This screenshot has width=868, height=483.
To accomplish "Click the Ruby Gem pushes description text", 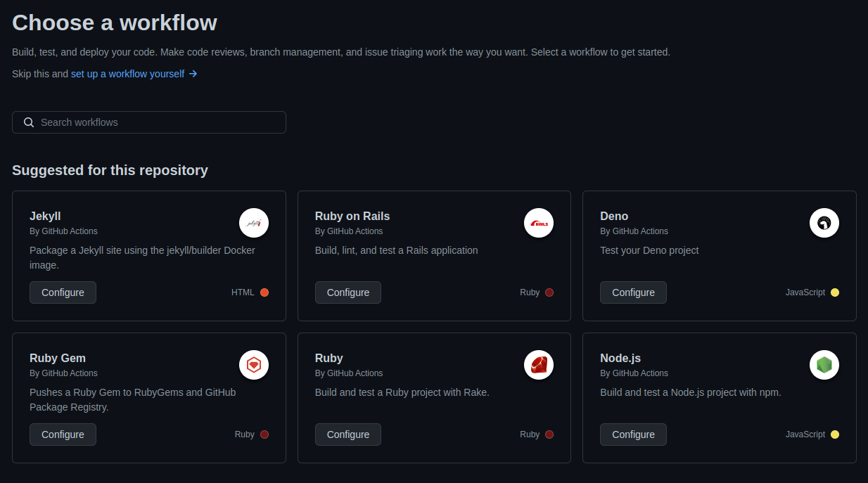I will click(x=133, y=400).
